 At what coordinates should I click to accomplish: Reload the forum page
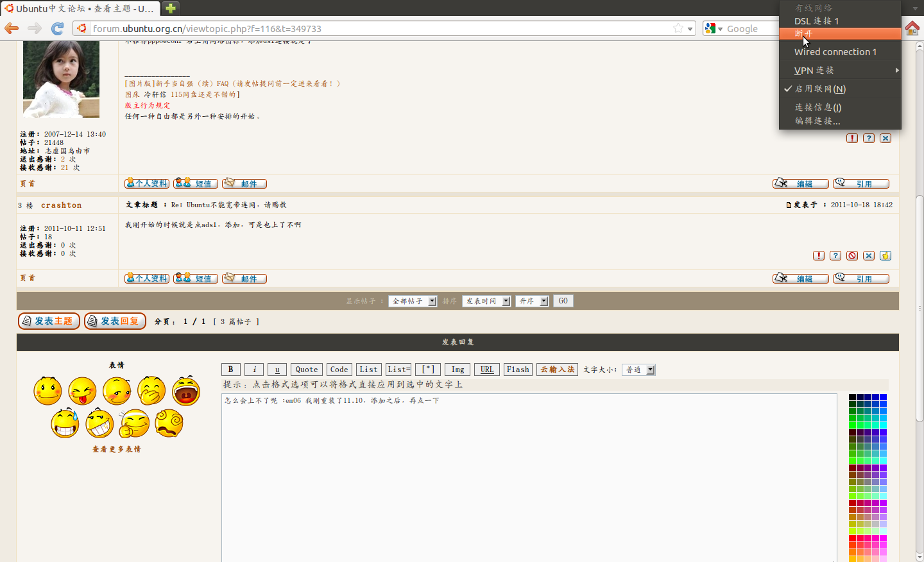58,28
